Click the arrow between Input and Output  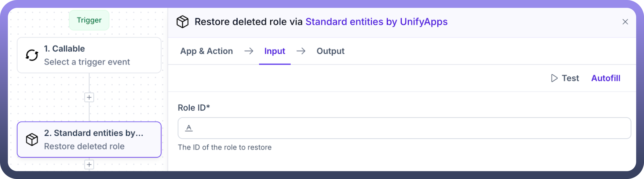[x=301, y=51]
